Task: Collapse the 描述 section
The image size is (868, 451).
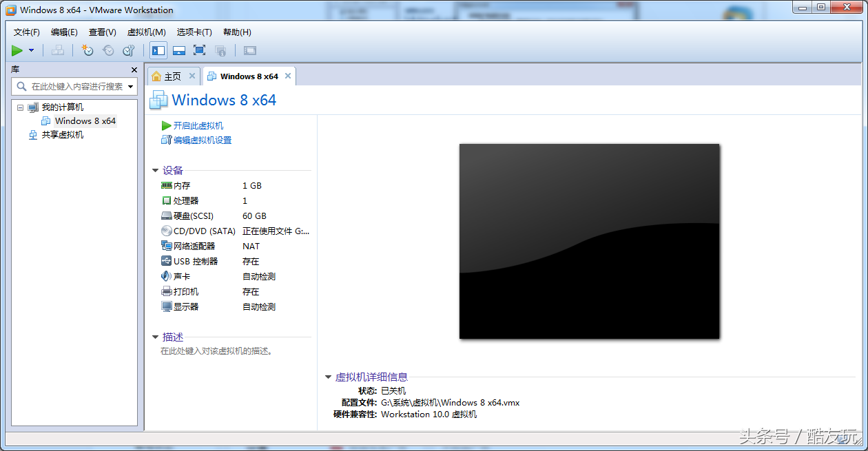Action: click(x=155, y=337)
